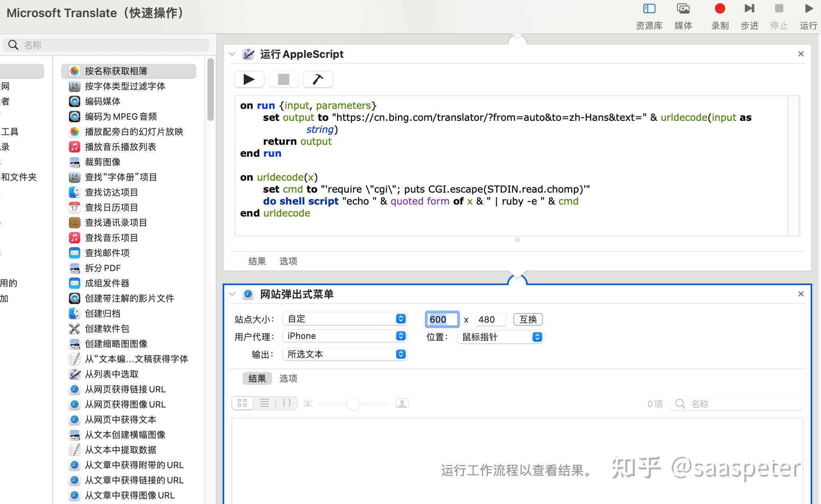The height and width of the screenshot is (504, 821).
Task: Open the 站点大小 dropdown
Action: coord(345,319)
